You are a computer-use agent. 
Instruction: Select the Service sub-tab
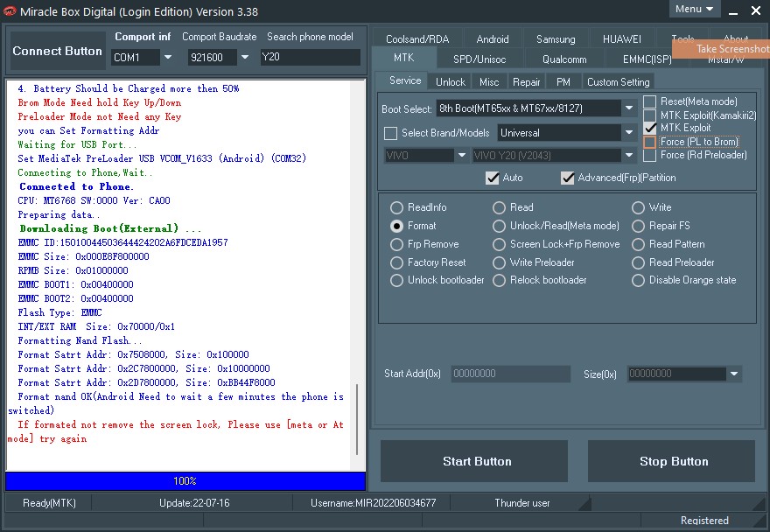click(x=405, y=80)
